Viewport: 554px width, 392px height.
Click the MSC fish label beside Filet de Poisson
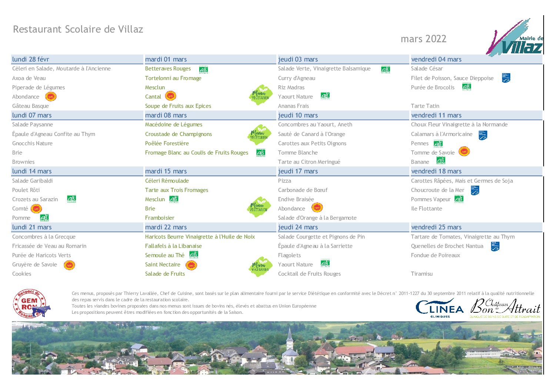click(506, 78)
